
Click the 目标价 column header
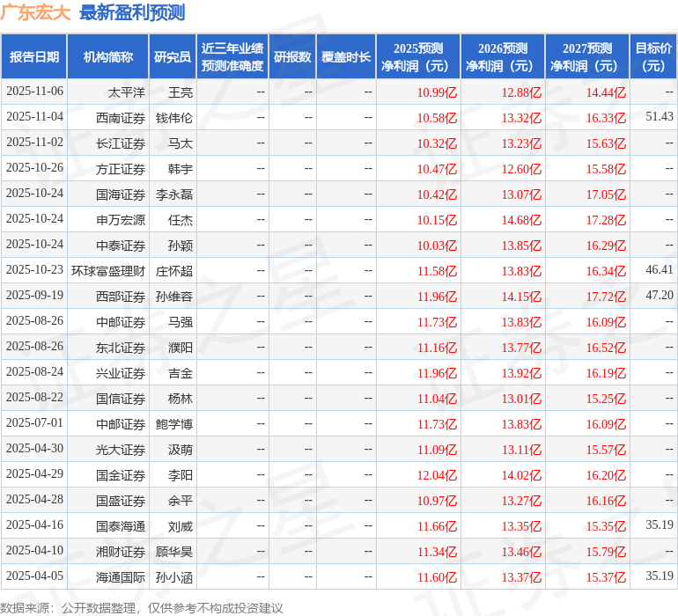(653, 57)
